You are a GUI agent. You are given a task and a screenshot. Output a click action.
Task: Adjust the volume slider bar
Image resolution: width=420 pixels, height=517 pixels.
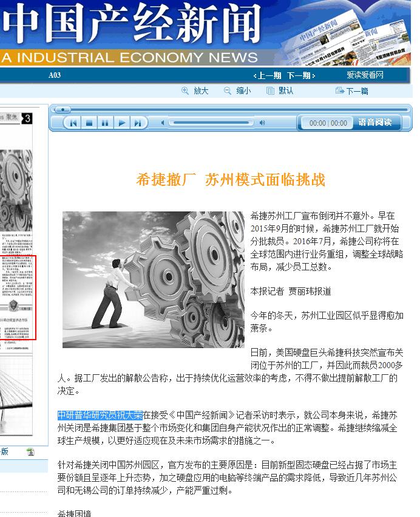[211, 123]
